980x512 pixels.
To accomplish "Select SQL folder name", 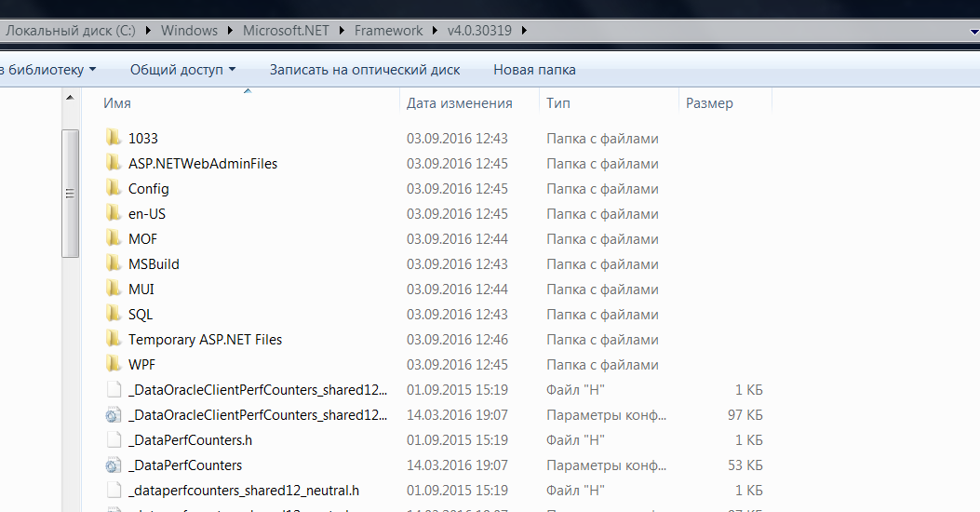I will point(140,315).
